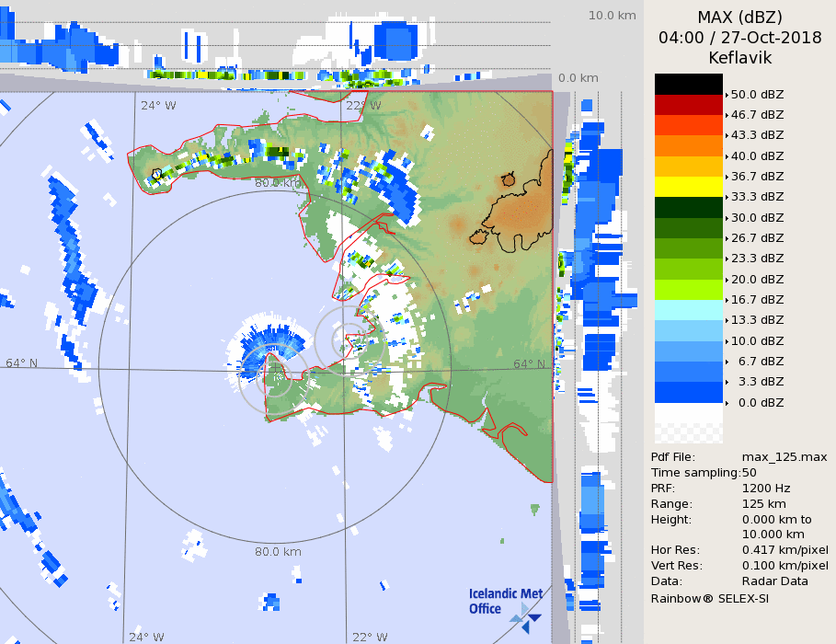The image size is (836, 644).
Task: Click the 1200 Hz PRF value
Action: 765,489
